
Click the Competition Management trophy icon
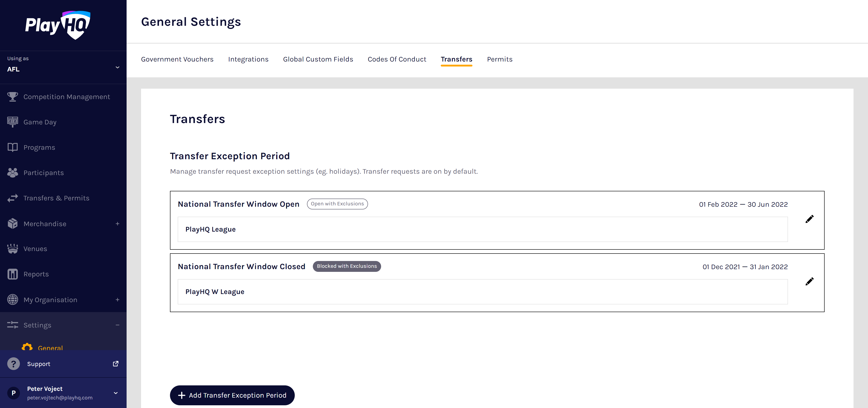(x=12, y=97)
